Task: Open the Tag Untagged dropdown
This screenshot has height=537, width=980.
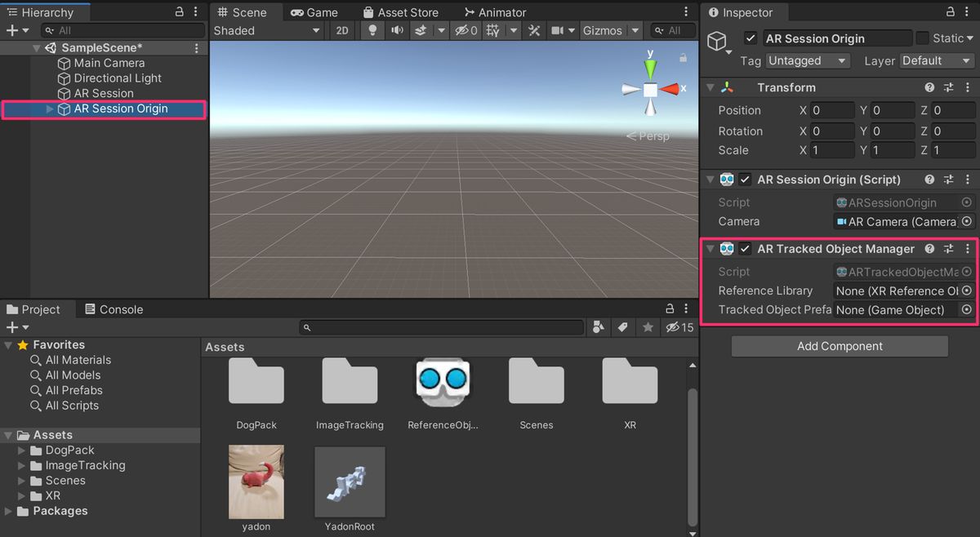Action: click(x=808, y=60)
